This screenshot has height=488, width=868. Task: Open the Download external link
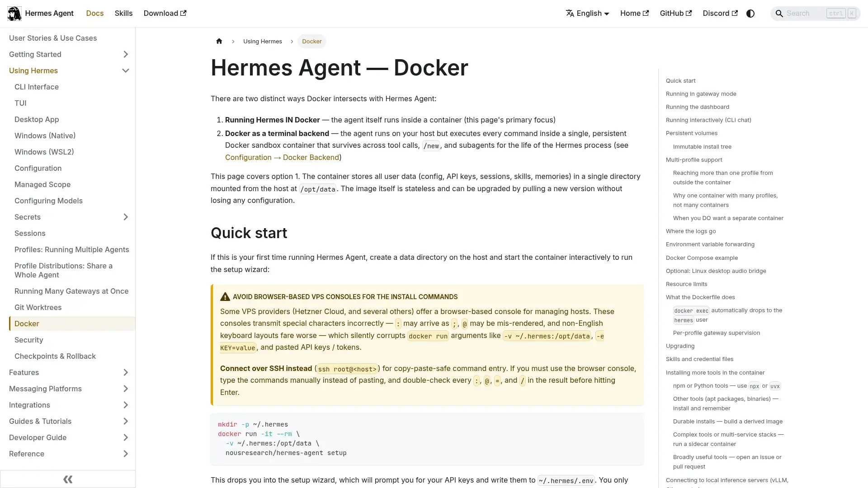tap(165, 13)
